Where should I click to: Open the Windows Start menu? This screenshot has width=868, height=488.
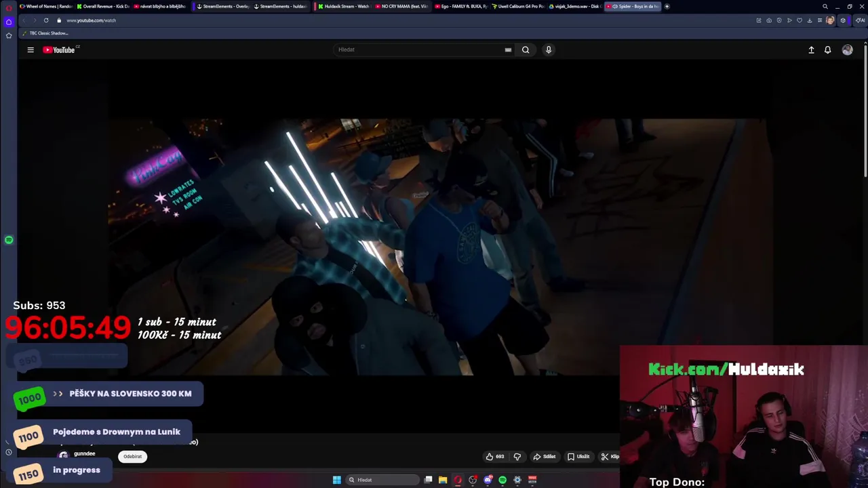[x=337, y=480]
